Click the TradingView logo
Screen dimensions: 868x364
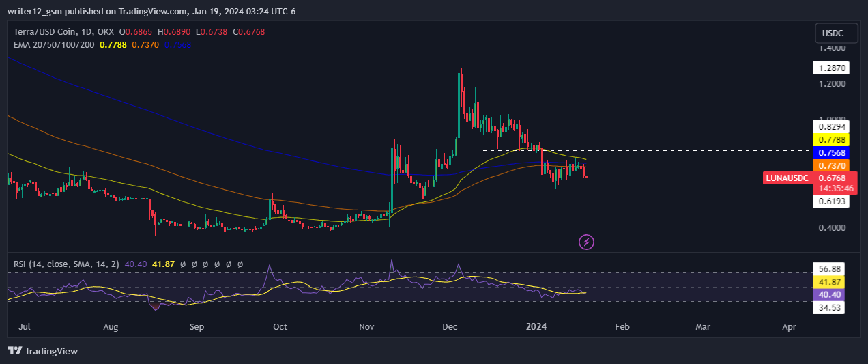tap(42, 351)
